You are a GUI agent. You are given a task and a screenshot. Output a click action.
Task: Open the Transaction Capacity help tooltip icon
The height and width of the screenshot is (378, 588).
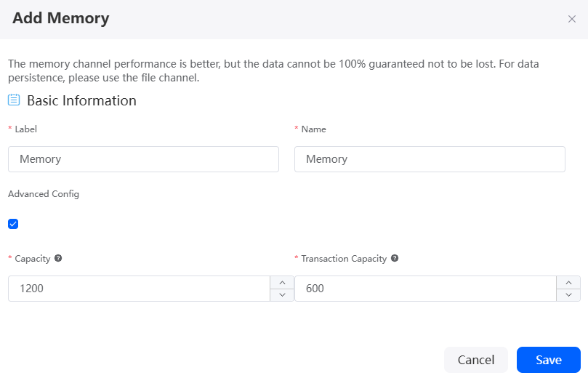(395, 258)
